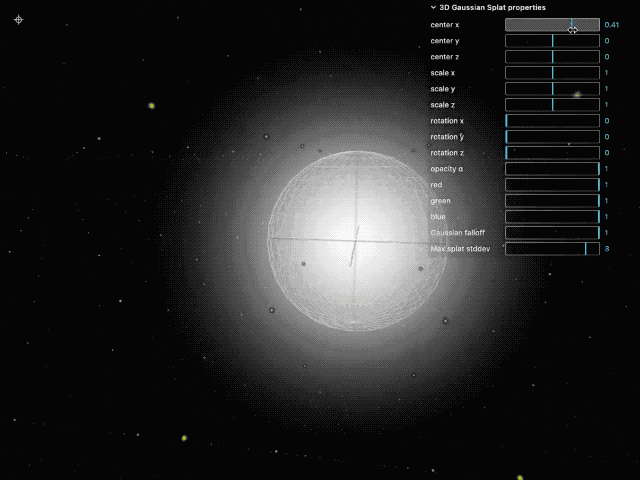Click the center y slider track
The height and width of the screenshot is (480, 640).
552,41
